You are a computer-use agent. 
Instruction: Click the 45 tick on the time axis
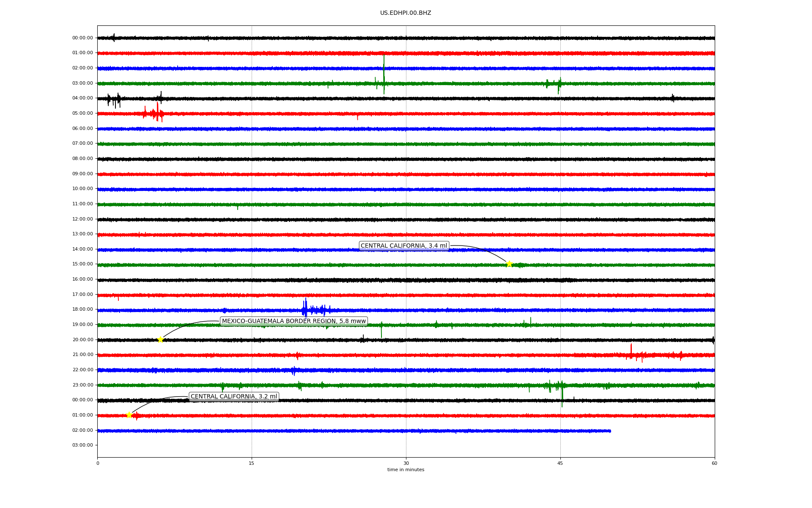(x=560, y=464)
